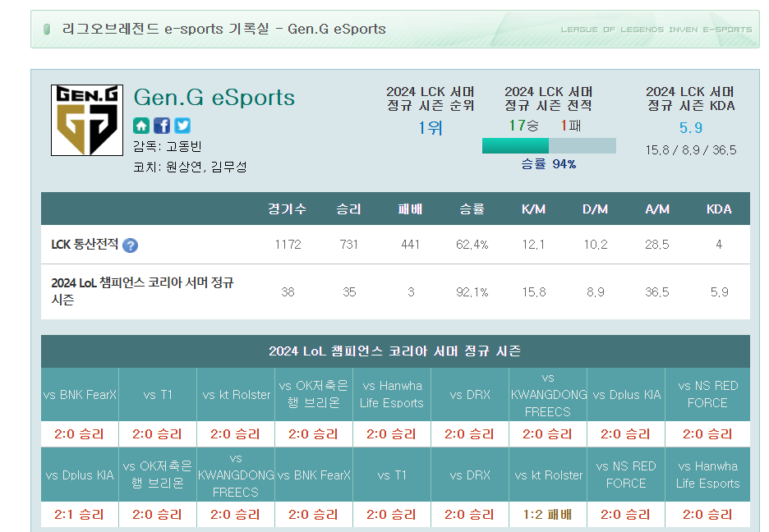
Task: Click the KDA column header
Action: click(719, 209)
